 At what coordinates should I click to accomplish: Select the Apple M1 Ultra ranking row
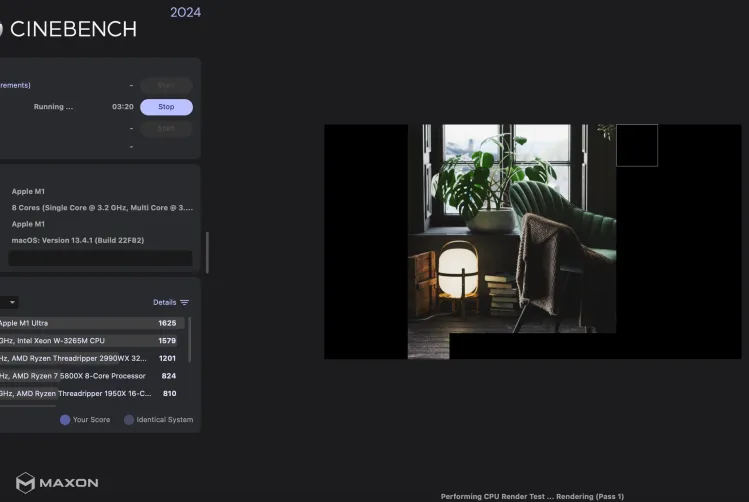[92, 323]
